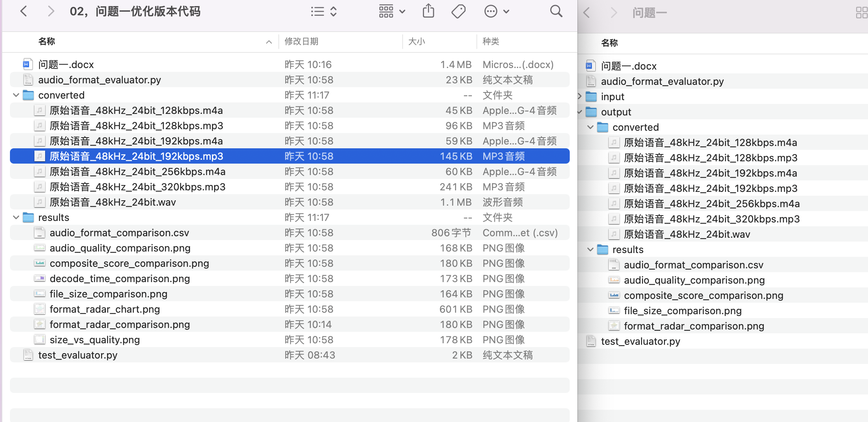Sort by the 修改日期 column header
Viewport: 868px width, 422px height.
coord(301,41)
